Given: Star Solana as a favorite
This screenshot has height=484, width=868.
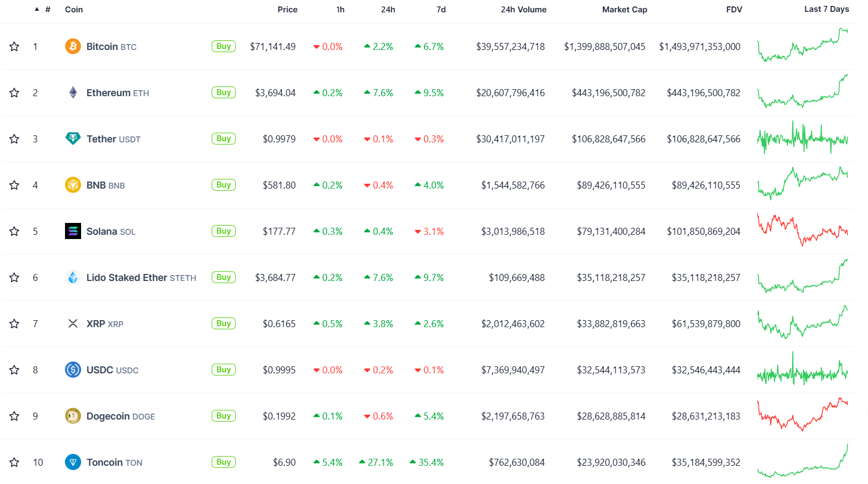Looking at the screenshot, I should [15, 232].
